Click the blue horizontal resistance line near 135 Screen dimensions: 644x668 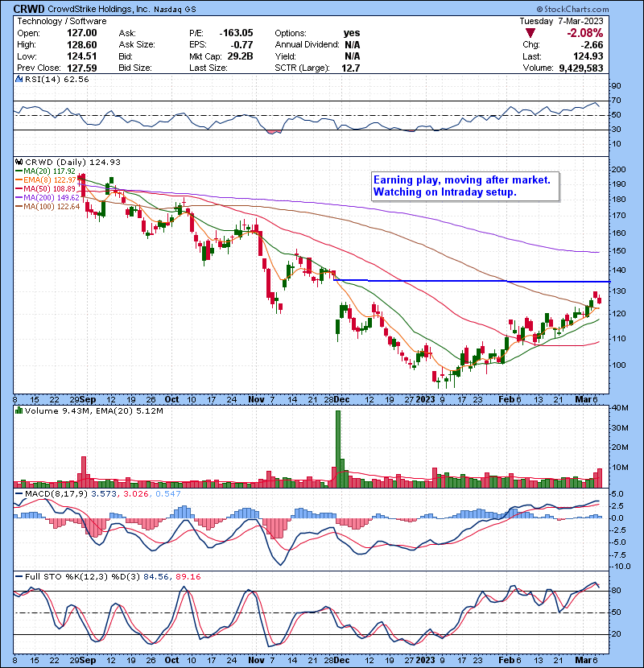[x=472, y=281]
